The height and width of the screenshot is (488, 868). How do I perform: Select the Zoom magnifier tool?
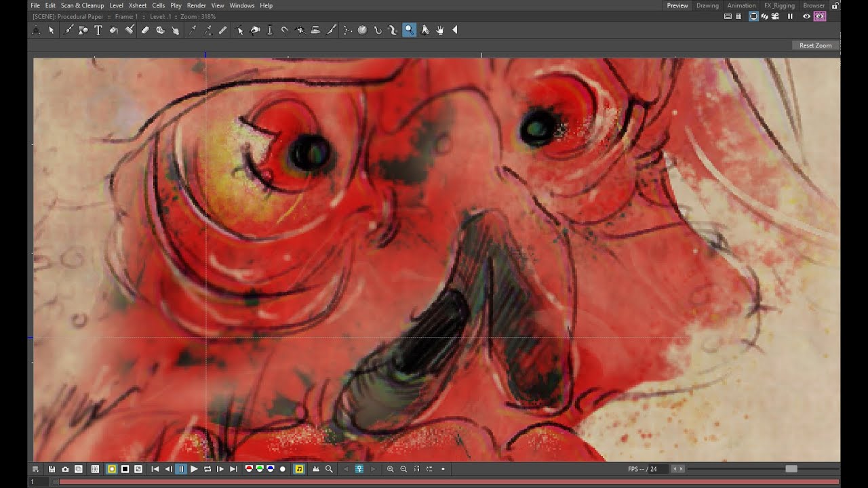(409, 30)
